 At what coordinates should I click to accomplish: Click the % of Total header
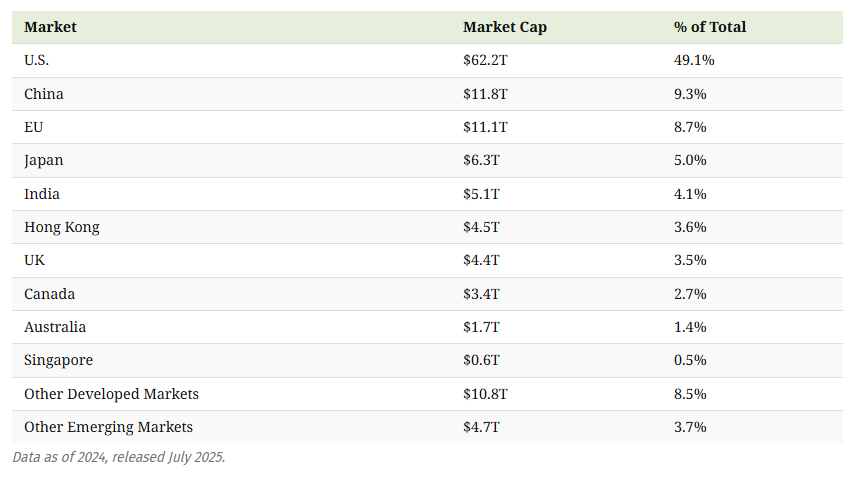[710, 27]
